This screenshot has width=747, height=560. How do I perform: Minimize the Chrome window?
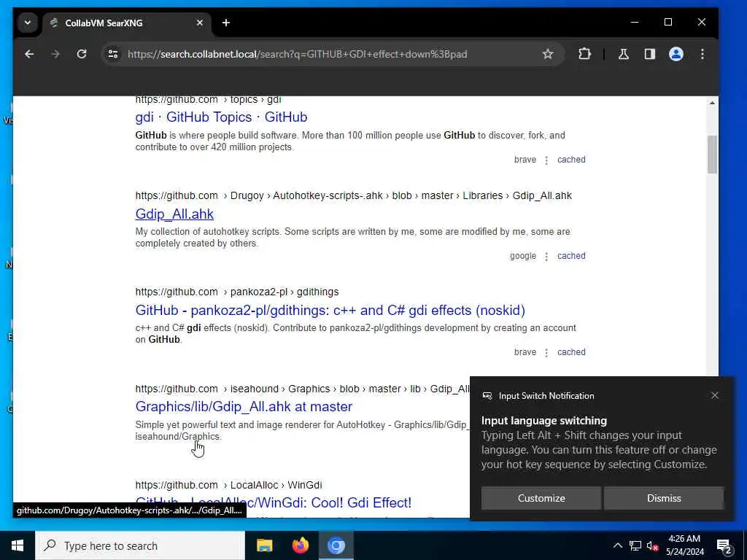pos(635,23)
